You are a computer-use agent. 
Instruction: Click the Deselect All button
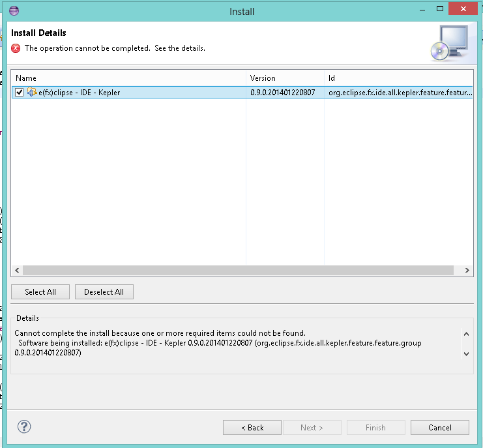[x=104, y=291]
